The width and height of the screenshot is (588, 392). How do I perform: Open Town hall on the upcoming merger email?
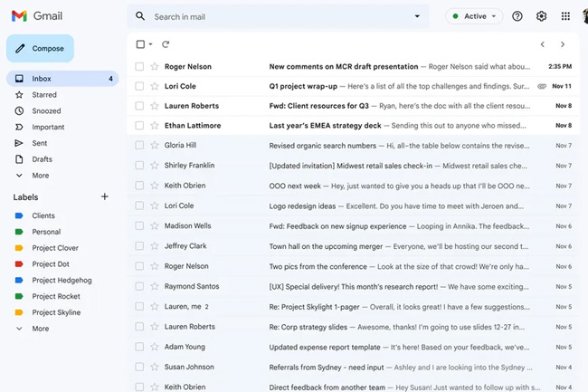coord(353,246)
